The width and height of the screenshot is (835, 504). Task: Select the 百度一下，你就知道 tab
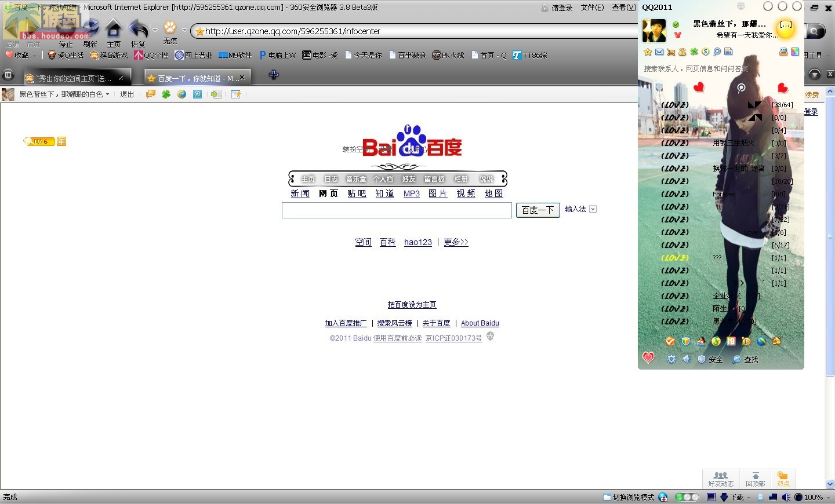pyautogui.click(x=197, y=78)
